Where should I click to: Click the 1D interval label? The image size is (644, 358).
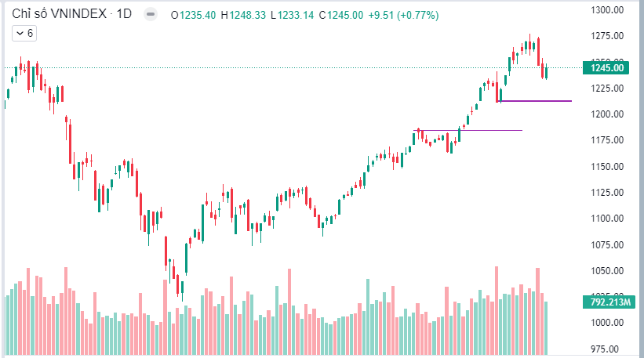coord(124,15)
